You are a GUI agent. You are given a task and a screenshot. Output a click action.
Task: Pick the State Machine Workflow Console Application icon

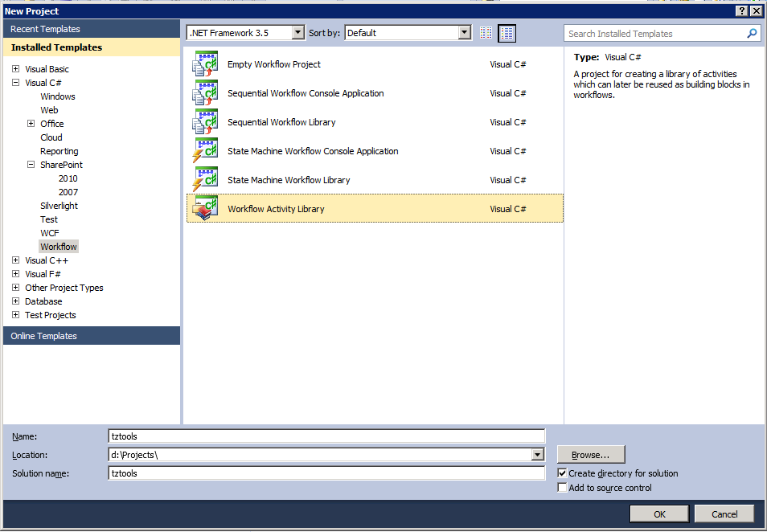[x=205, y=150]
